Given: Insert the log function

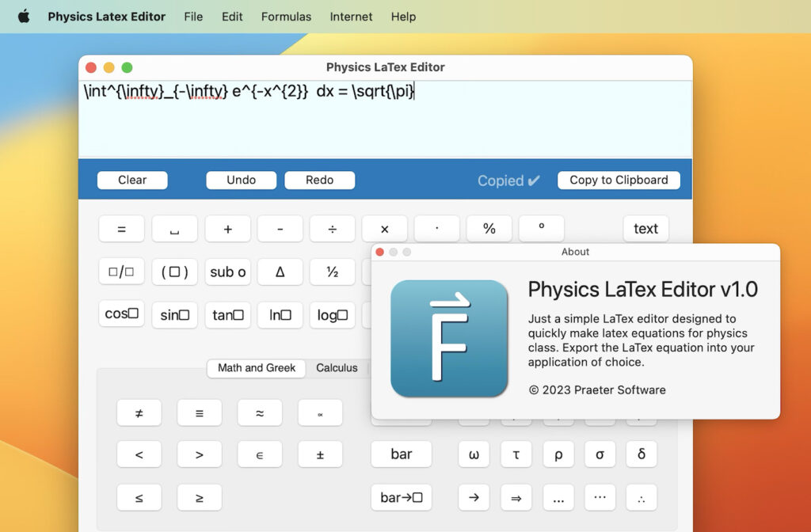Looking at the screenshot, I should click(x=332, y=315).
